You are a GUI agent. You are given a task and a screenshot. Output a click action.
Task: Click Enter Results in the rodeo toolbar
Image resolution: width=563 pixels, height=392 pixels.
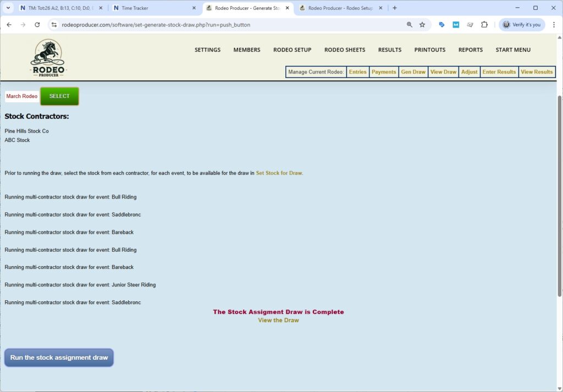click(499, 72)
